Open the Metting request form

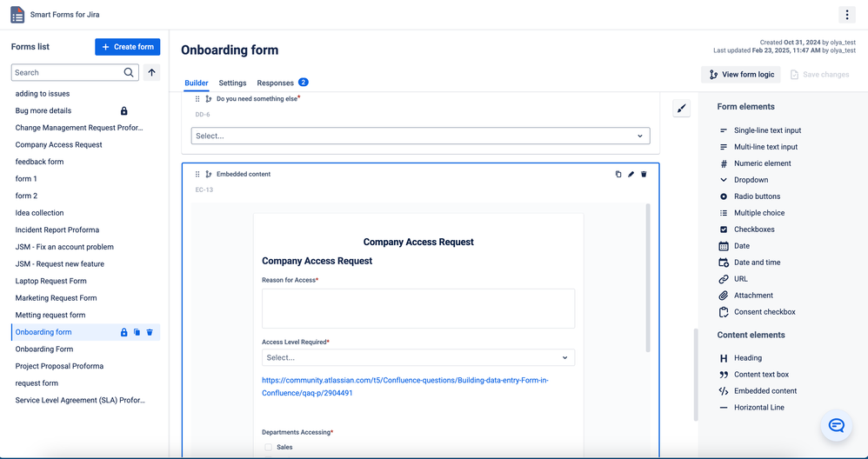click(50, 316)
